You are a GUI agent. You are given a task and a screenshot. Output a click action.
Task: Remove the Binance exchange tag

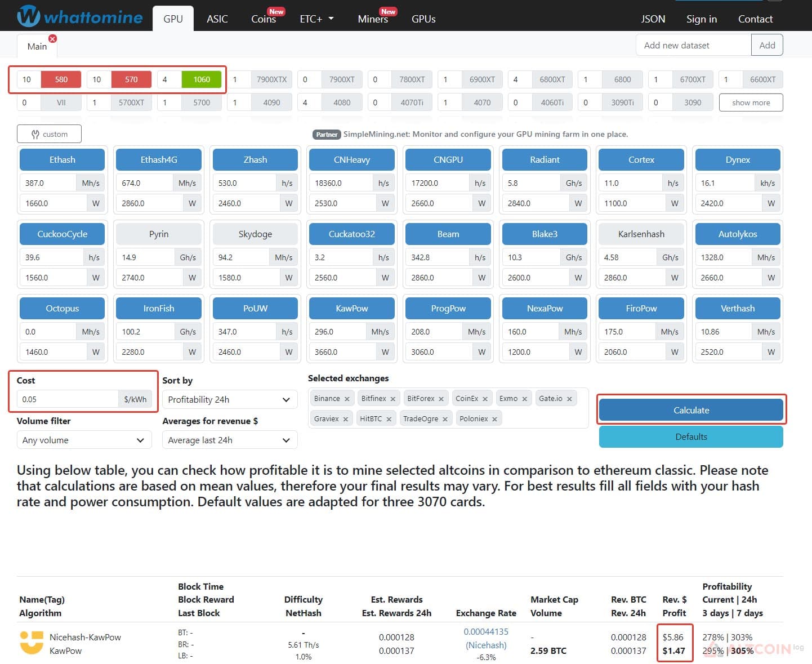347,399
